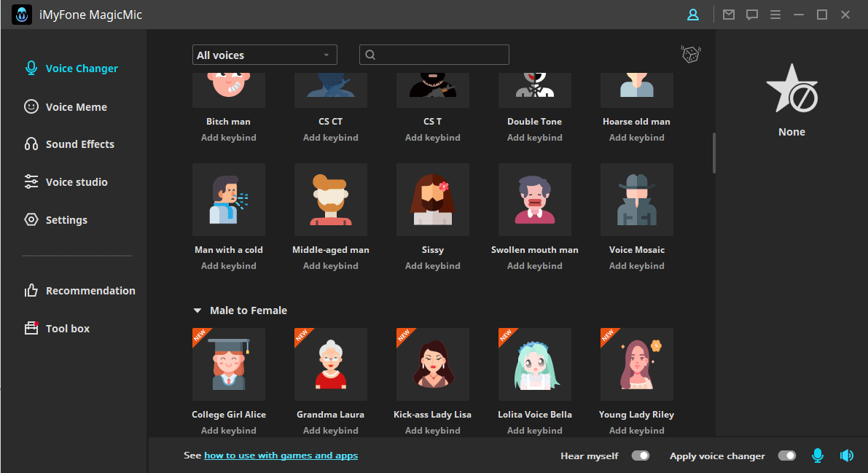868x473 pixels.
Task: Add keybind for Young Lady Riley
Action: tap(637, 430)
